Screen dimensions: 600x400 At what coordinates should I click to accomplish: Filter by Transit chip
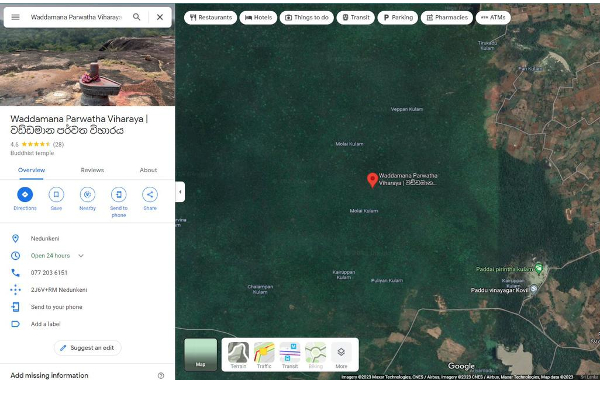pyautogui.click(x=356, y=18)
